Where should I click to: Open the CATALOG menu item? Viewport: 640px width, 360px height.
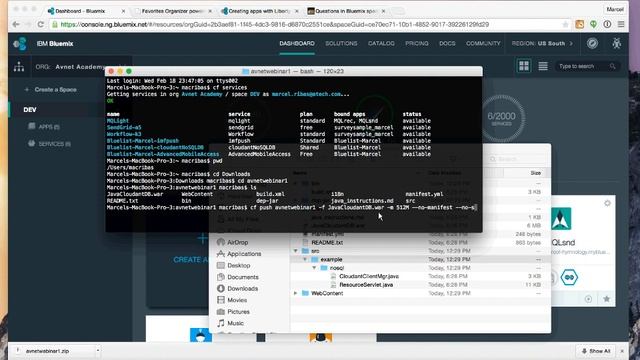[381, 43]
